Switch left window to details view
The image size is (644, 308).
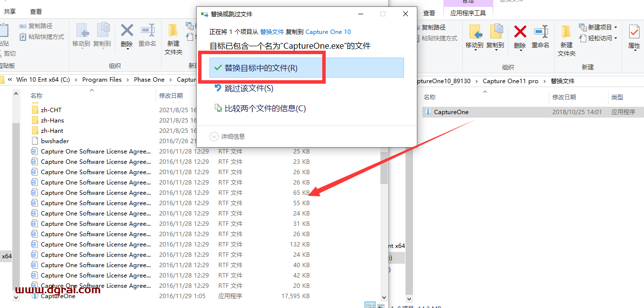coord(369,306)
